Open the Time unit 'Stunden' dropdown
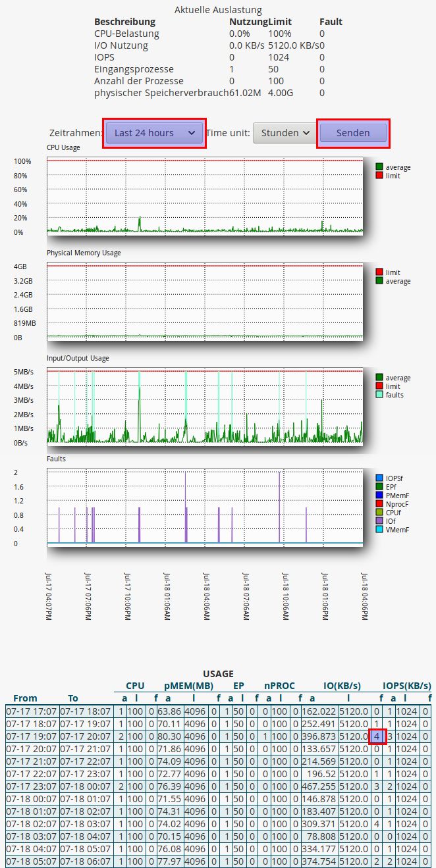The width and height of the screenshot is (436, 868). tap(286, 133)
